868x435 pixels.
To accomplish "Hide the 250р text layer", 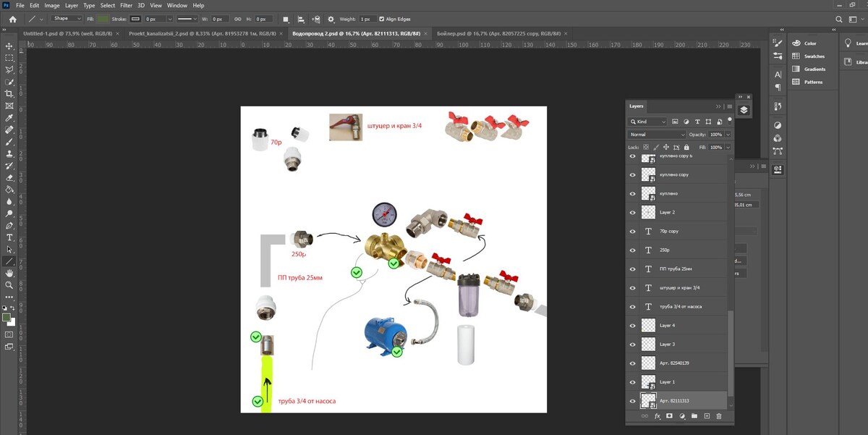I will pos(633,250).
